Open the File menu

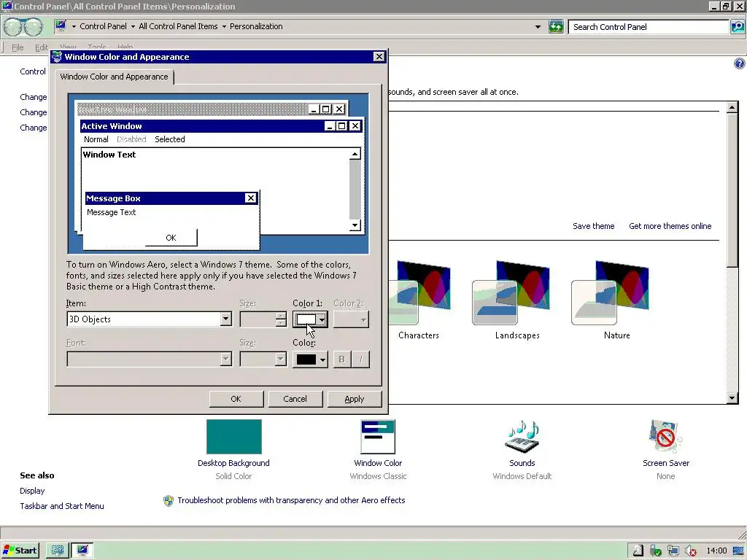coord(18,47)
